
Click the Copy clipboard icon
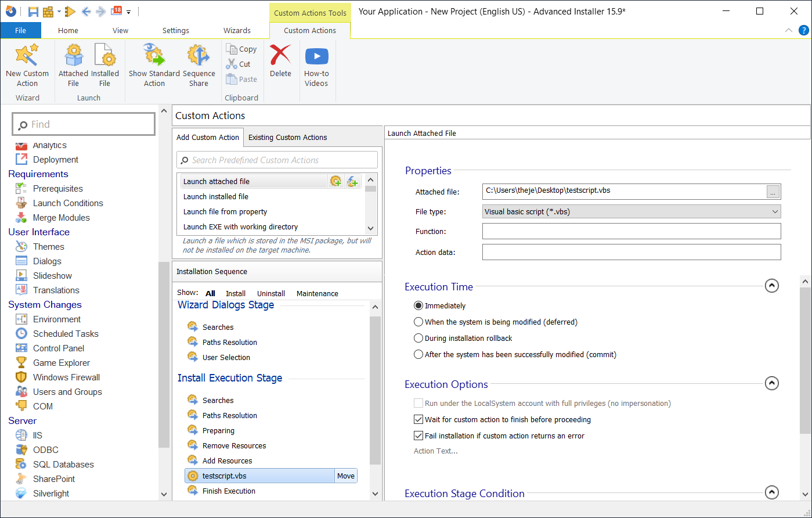(232, 49)
